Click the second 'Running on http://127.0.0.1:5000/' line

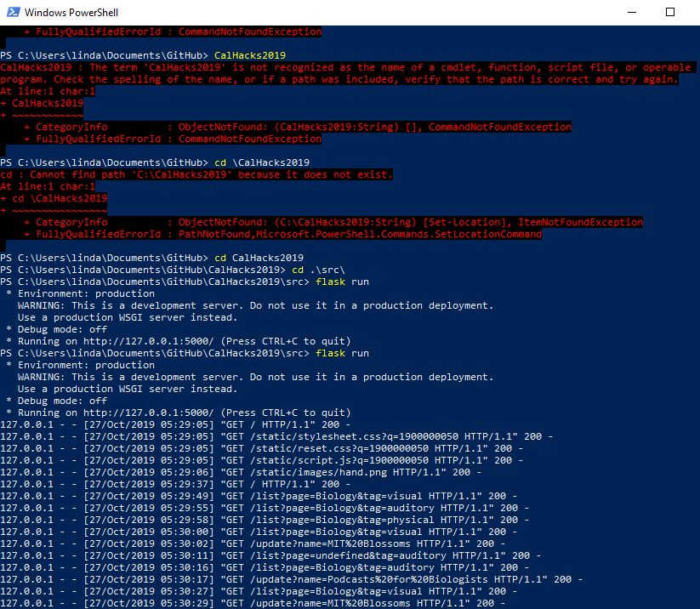(179, 413)
